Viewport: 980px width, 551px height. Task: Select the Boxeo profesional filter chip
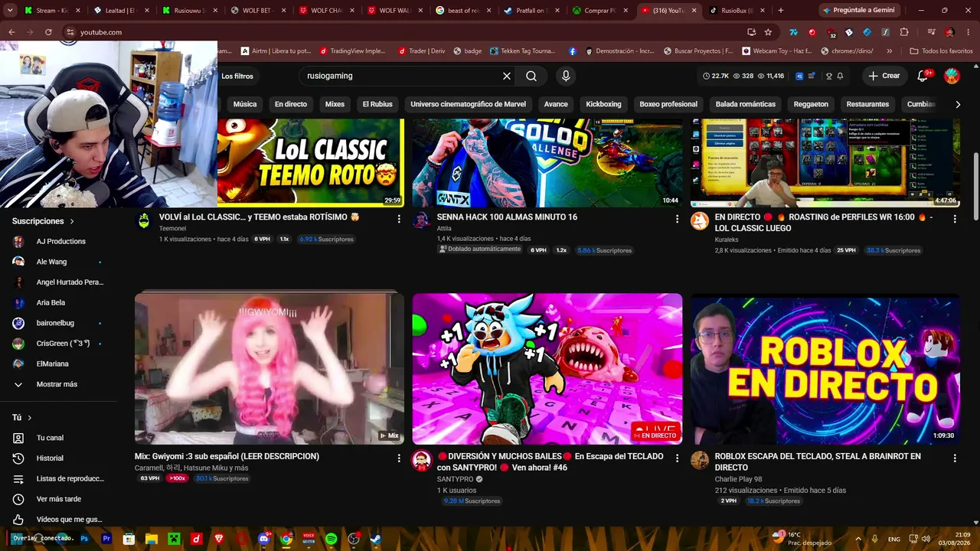pyautogui.click(x=668, y=104)
